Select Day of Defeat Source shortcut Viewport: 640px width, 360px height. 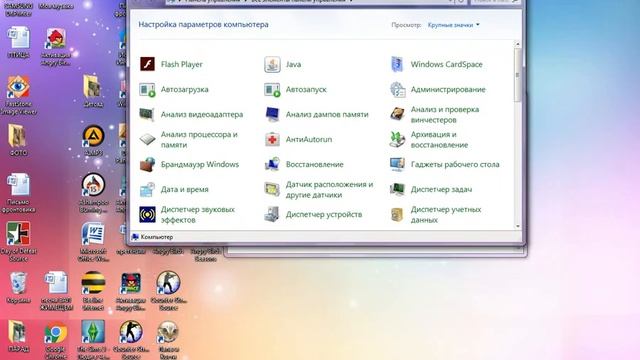(18, 241)
